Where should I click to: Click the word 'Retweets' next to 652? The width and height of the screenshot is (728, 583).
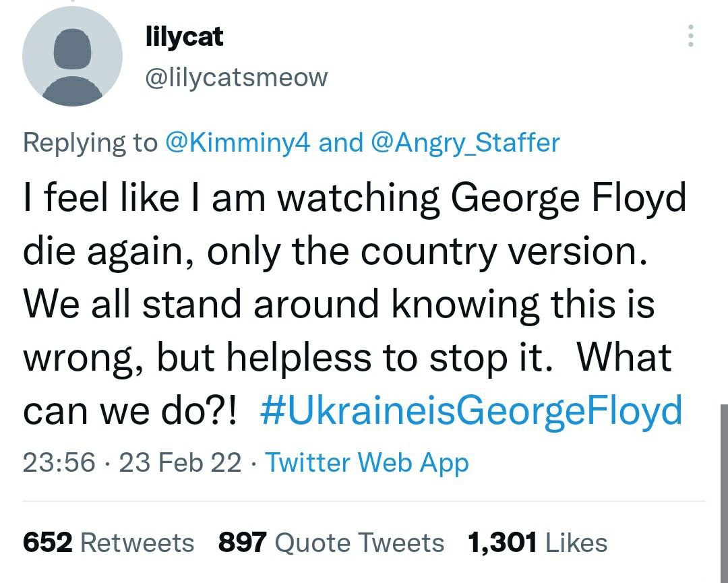coord(138,543)
